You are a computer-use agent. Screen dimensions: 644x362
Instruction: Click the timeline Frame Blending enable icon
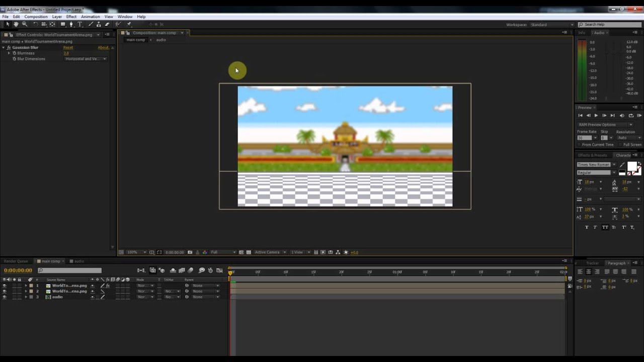click(182, 270)
